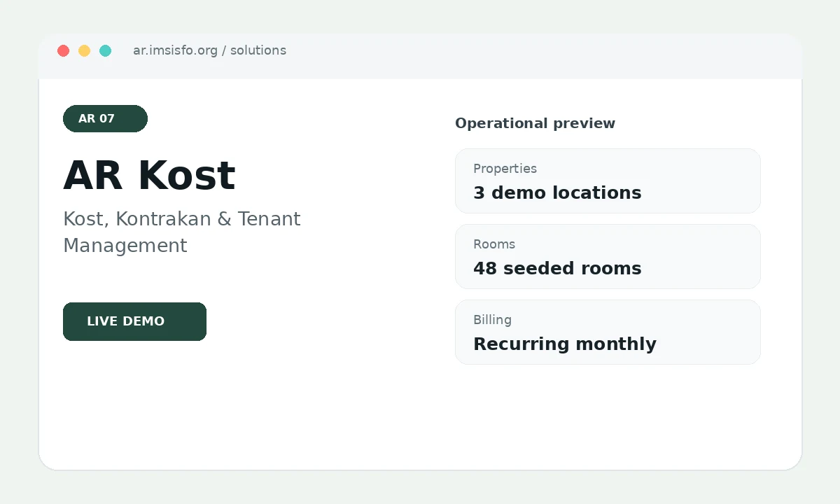Click the Billing label

(x=492, y=320)
